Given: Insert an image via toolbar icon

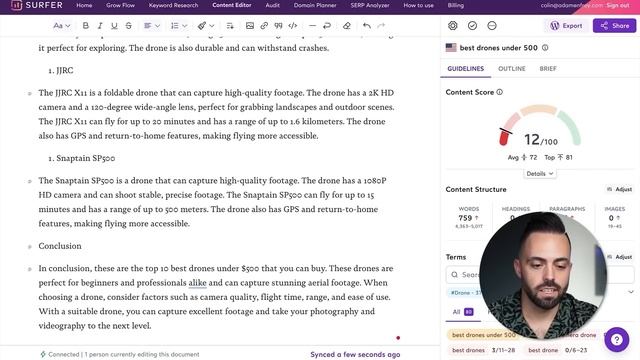Looking at the screenshot, I should (x=250, y=26).
